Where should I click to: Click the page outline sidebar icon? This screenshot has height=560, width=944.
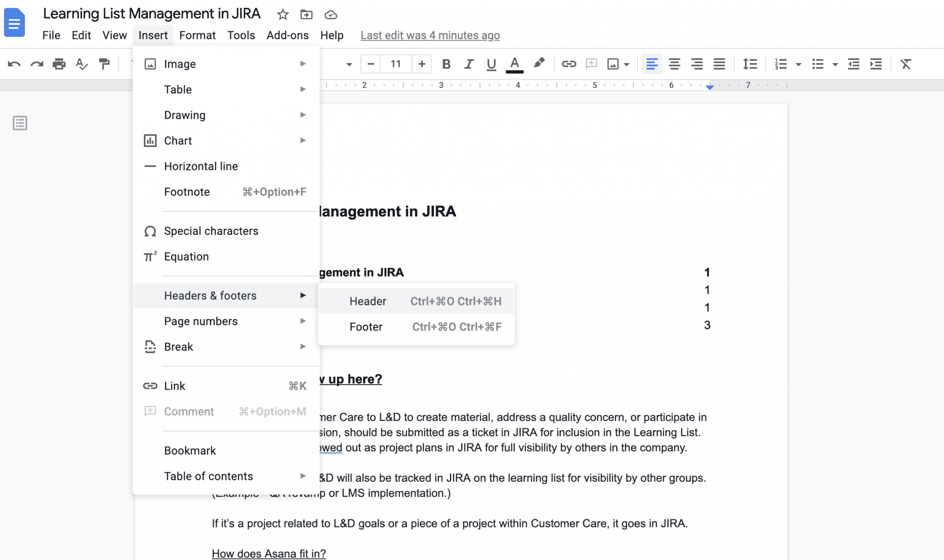[19, 122]
